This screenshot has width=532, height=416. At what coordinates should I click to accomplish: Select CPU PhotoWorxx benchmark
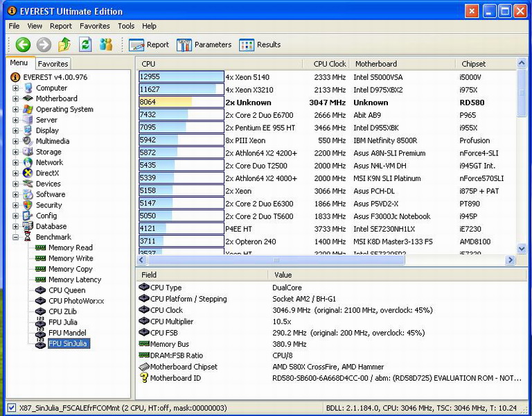point(76,301)
